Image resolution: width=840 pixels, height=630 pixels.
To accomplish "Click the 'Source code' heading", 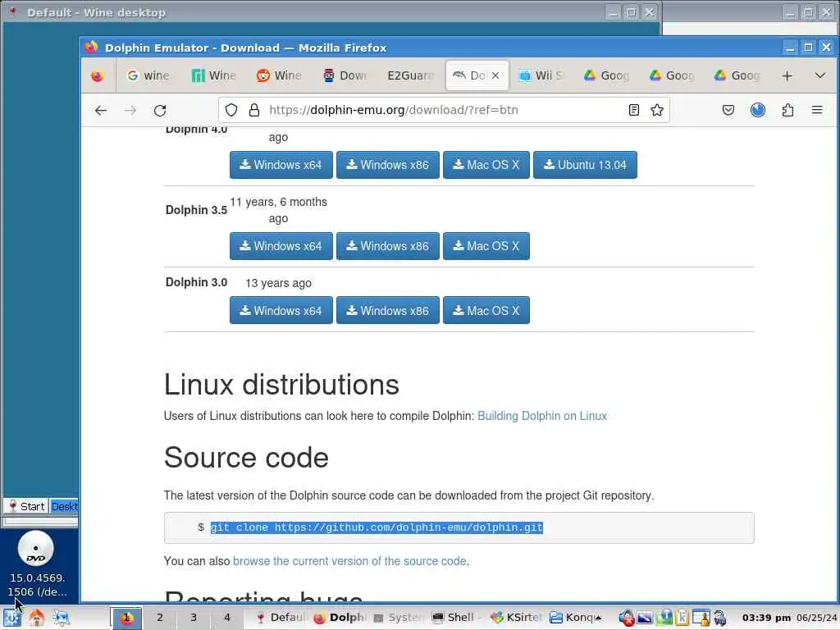I will click(x=246, y=458).
